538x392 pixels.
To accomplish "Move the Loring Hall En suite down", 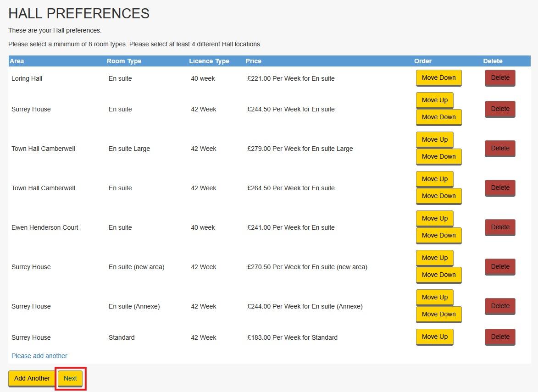I will [438, 77].
